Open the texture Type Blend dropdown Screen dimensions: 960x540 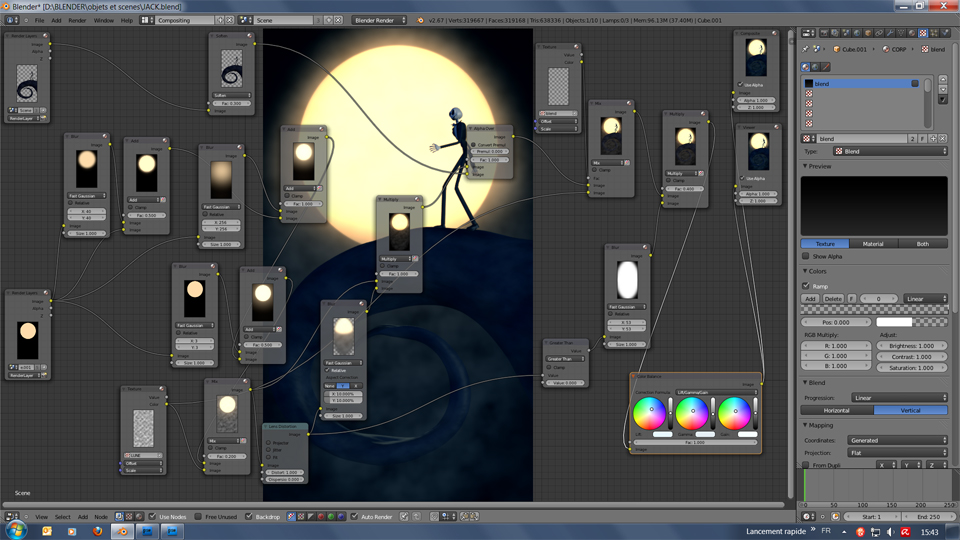[890, 151]
